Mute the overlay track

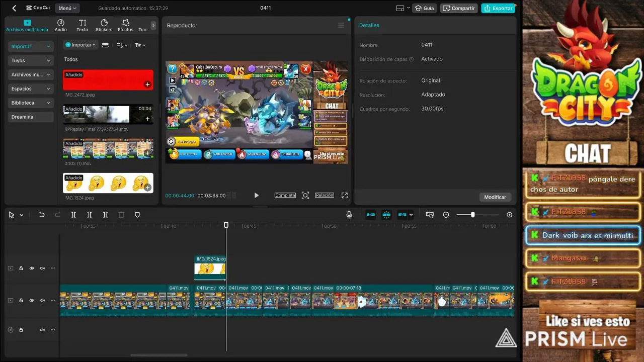(42, 268)
